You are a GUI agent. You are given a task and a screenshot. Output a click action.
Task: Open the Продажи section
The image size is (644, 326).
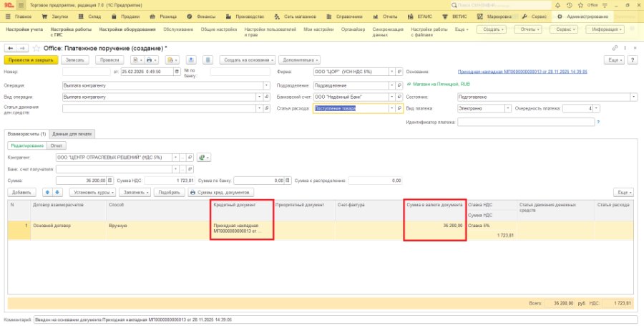click(x=125, y=17)
